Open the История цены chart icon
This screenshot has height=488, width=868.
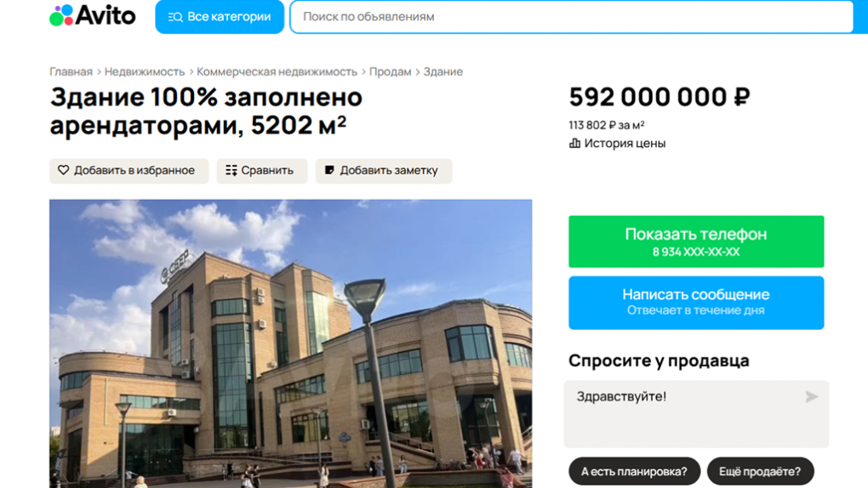tap(574, 144)
